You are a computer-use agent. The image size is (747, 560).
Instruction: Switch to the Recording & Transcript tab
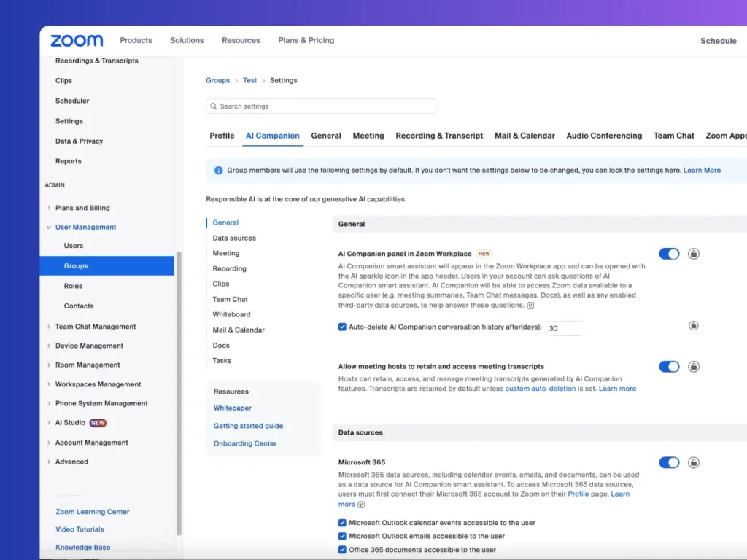[438, 136]
